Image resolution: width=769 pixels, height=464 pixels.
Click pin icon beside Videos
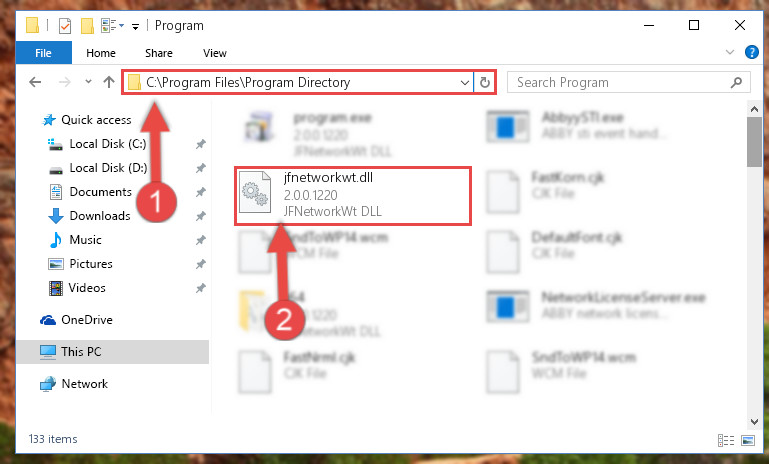click(x=201, y=288)
